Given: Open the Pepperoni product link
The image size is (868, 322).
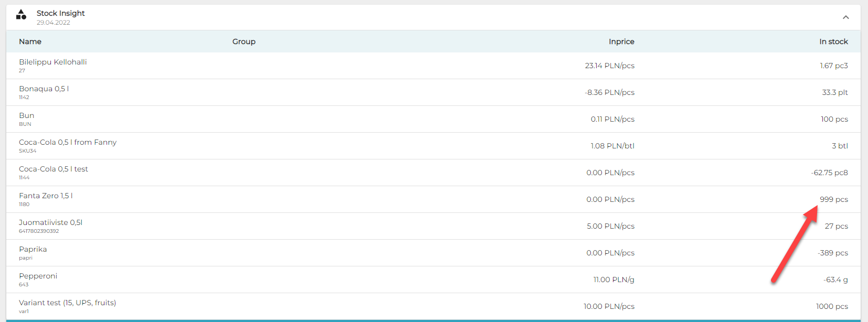Looking at the screenshot, I should pyautogui.click(x=38, y=276).
